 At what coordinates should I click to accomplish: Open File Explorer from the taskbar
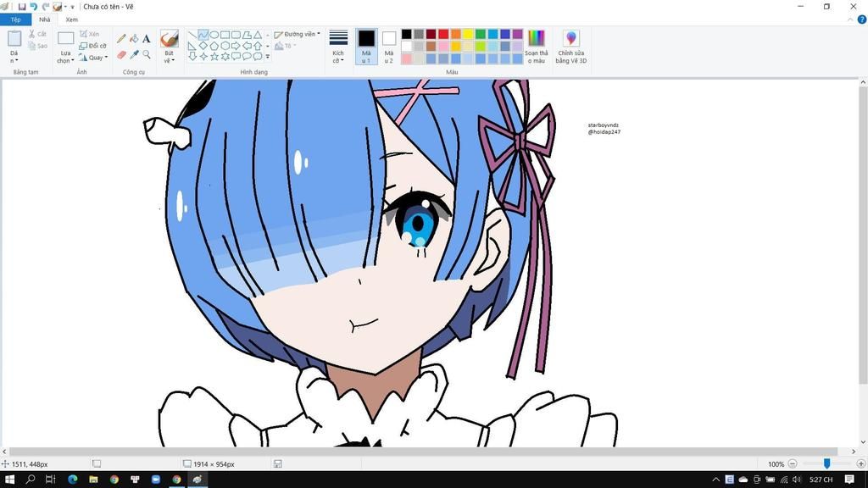click(x=93, y=480)
